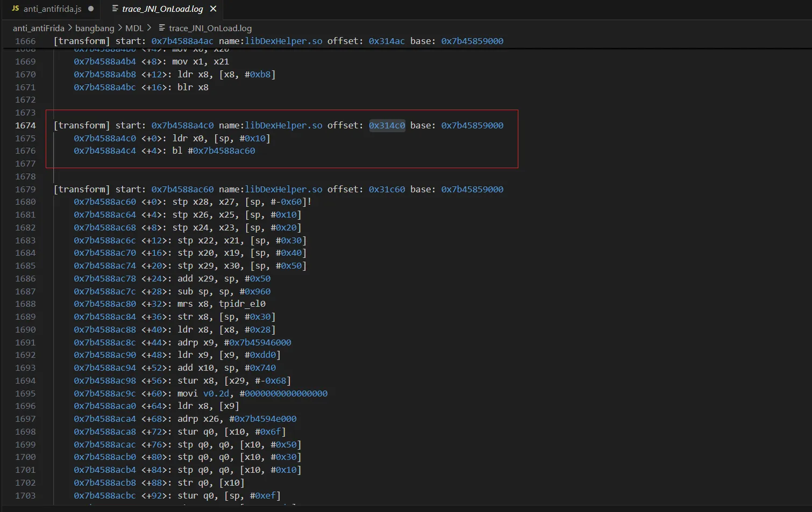812x512 pixels.
Task: Click address 0x7b4588acac on line 1699
Action: 105,444
